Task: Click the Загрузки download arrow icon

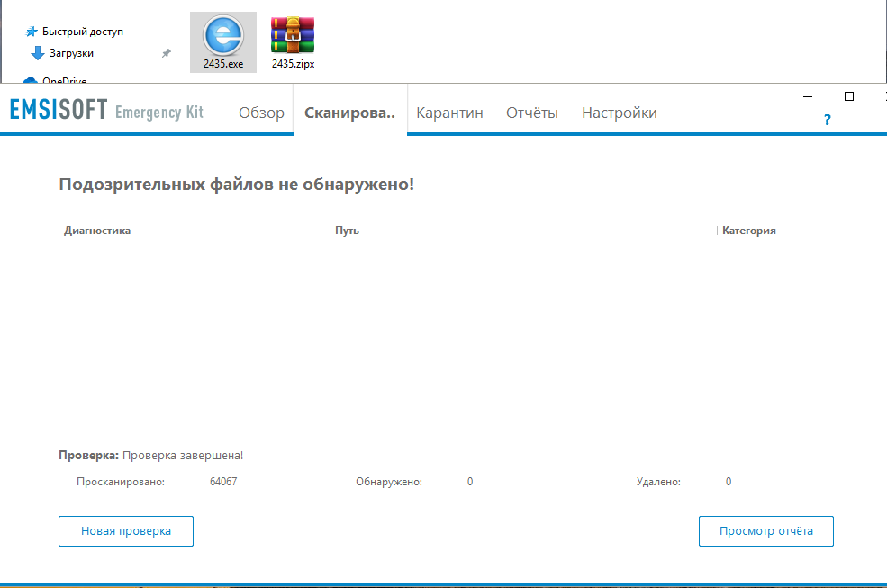Action: [x=37, y=53]
